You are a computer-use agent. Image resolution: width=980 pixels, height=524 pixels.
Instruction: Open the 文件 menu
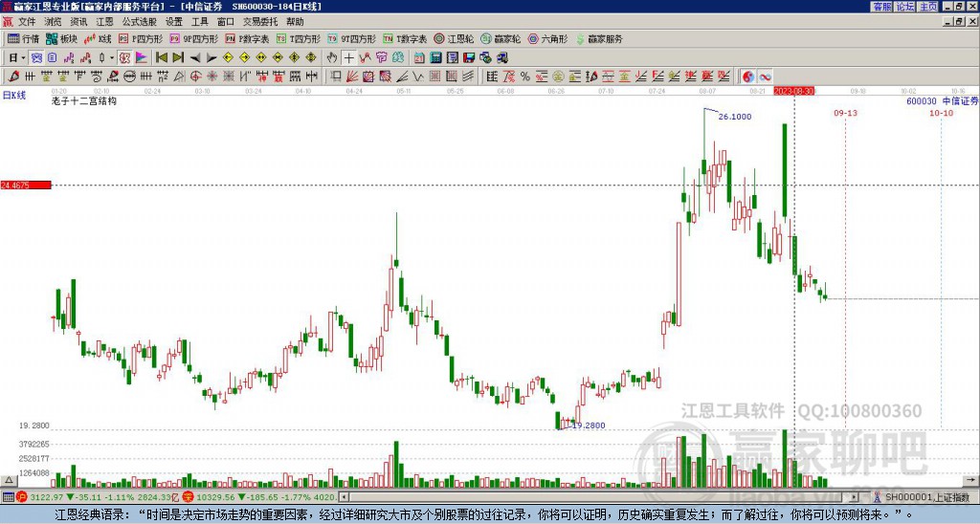click(27, 22)
